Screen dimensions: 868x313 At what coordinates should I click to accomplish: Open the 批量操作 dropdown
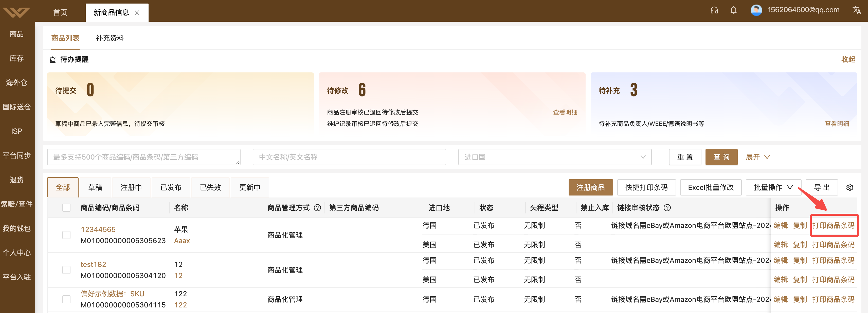(x=773, y=187)
